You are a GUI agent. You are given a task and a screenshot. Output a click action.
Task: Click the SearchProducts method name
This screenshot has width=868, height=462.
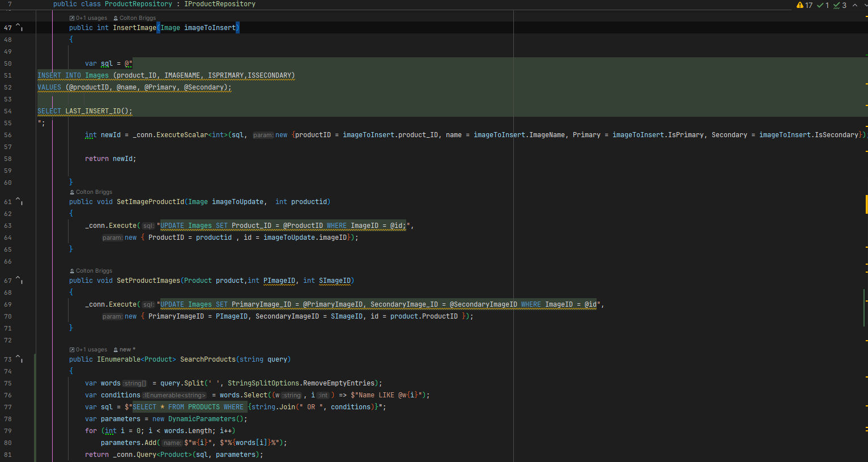[x=207, y=359]
